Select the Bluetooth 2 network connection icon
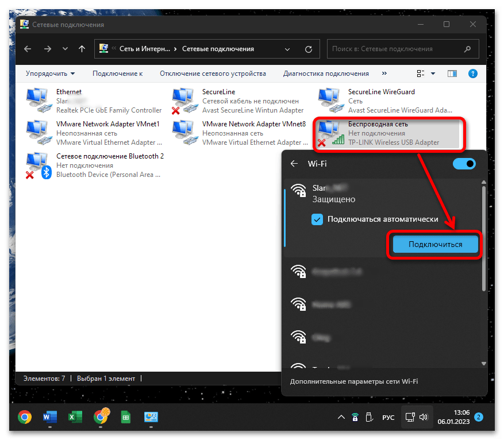Image resolution: width=504 pixels, height=440 pixels. [39, 166]
